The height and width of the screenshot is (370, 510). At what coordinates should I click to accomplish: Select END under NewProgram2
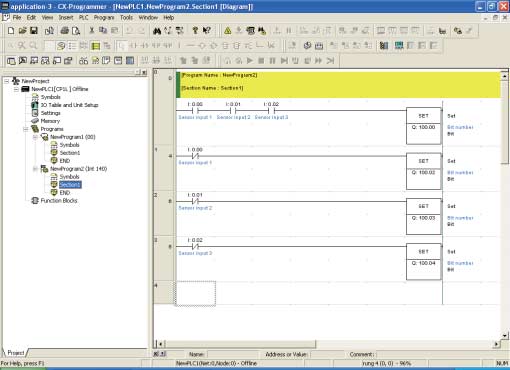[65, 193]
